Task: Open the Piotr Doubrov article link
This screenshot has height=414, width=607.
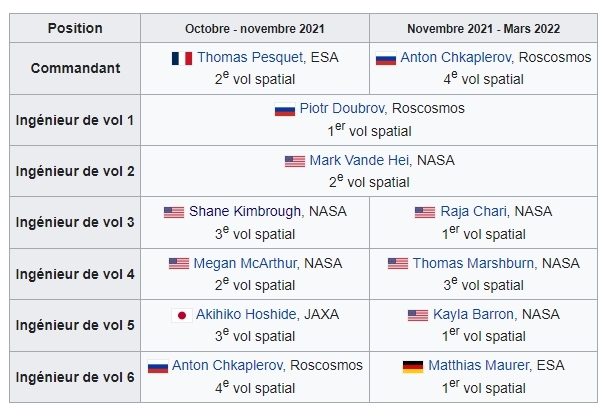Action: point(342,108)
